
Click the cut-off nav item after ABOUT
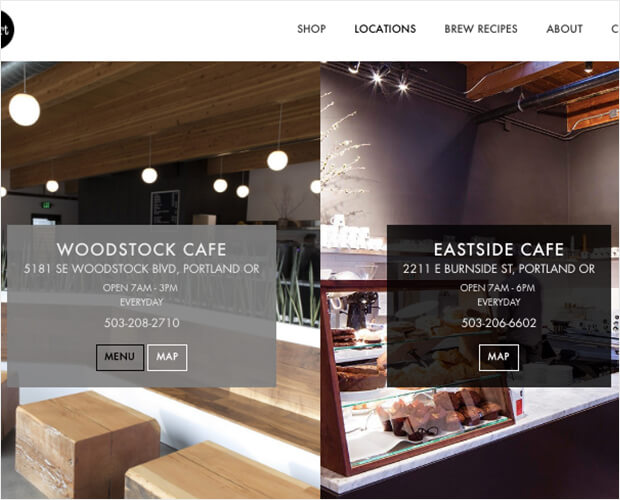point(615,29)
